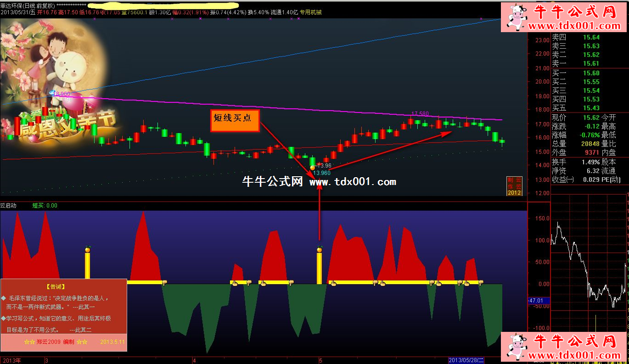Click the 股本 label in the quote panel
629x364 pixels.
point(609,162)
